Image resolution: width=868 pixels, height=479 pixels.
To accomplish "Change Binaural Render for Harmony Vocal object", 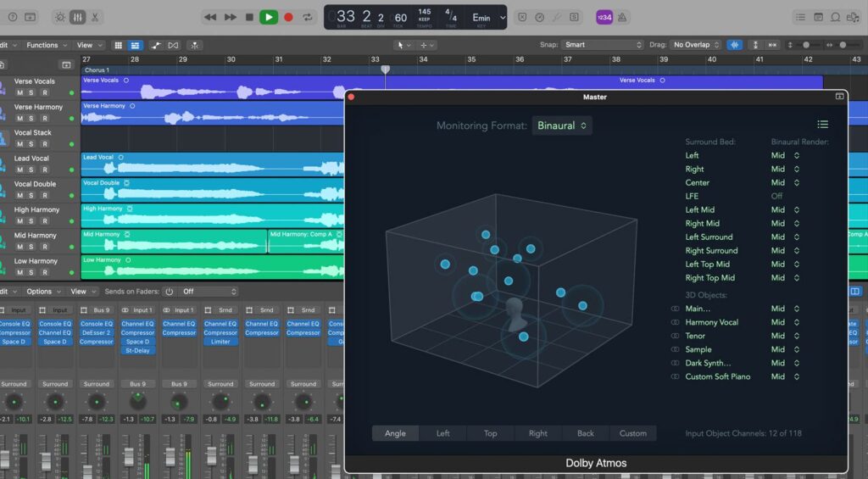I will (x=785, y=322).
